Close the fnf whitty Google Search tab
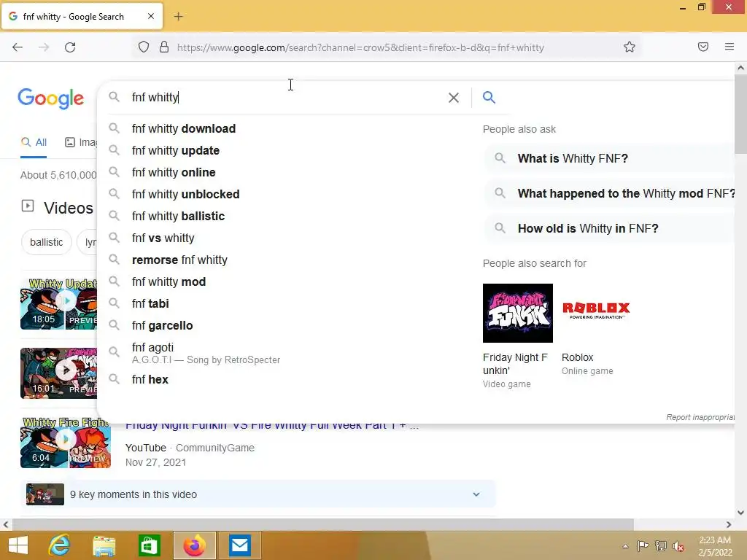 point(150,16)
